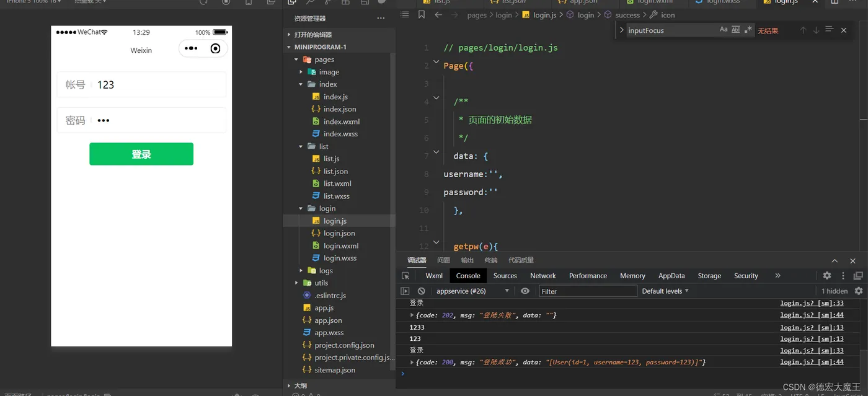Screen dimensions: 868x396
Task: Toggle regex option in find box
Action: [x=748, y=30]
